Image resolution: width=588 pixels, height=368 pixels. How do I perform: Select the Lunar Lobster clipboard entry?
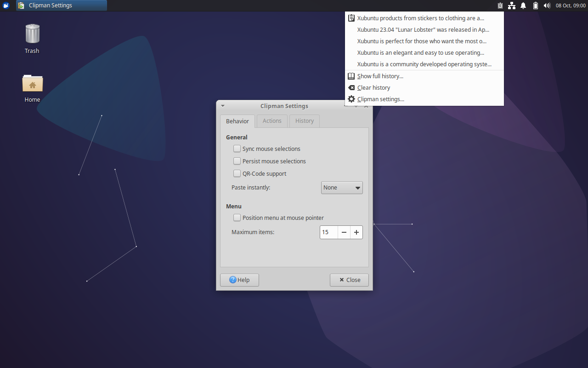tap(424, 29)
